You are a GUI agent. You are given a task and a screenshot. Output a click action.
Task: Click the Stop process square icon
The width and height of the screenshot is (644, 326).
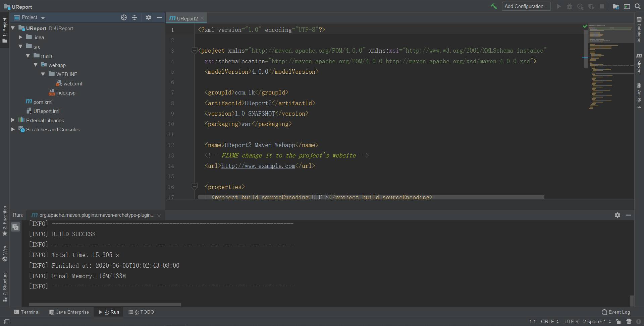602,6
